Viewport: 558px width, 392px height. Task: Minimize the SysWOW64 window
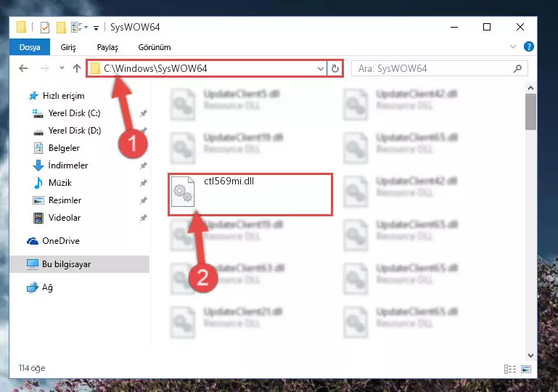click(x=454, y=27)
